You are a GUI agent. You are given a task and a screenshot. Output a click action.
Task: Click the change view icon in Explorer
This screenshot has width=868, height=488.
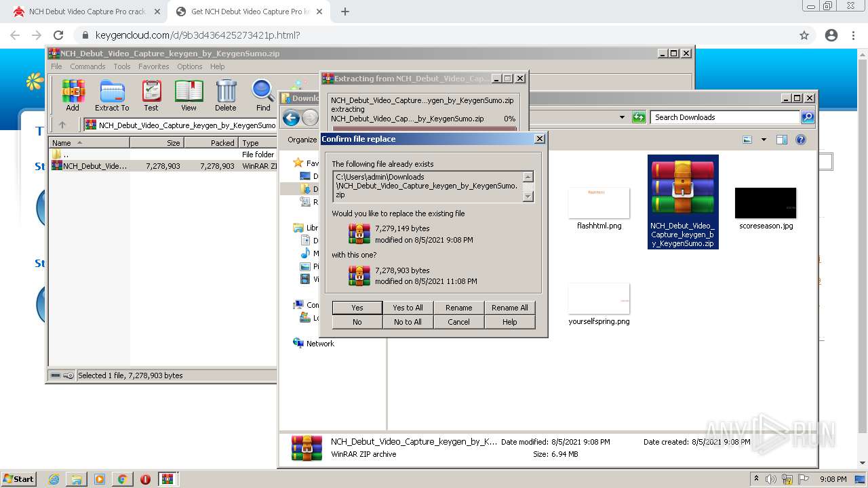pyautogui.click(x=747, y=140)
